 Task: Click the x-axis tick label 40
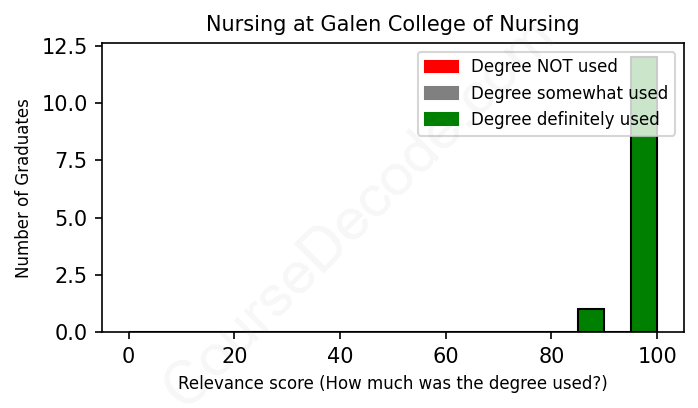pos(340,355)
